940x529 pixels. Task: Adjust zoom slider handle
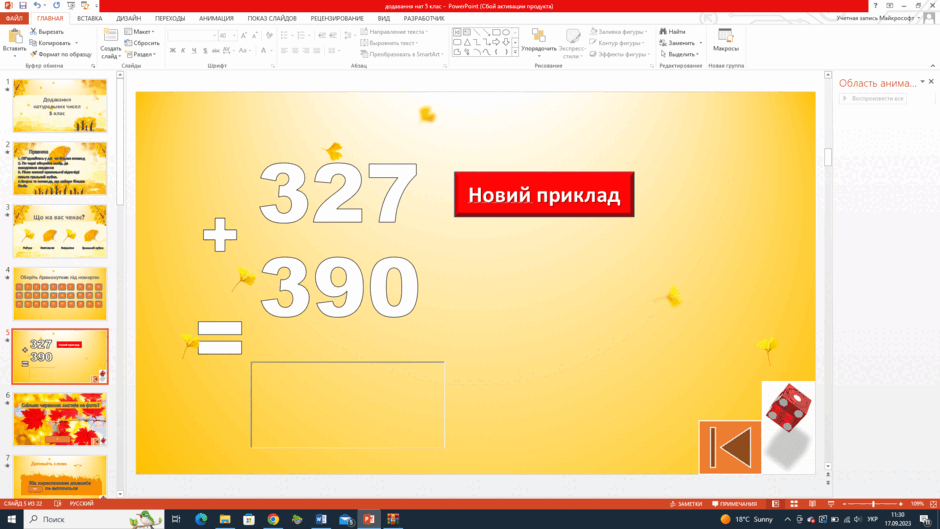click(873, 504)
